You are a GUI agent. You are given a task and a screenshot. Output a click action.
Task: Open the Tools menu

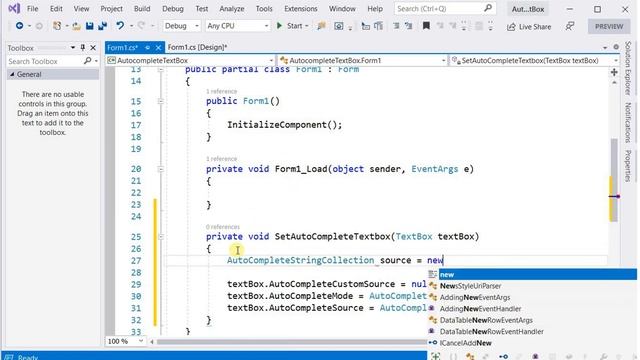click(264, 9)
